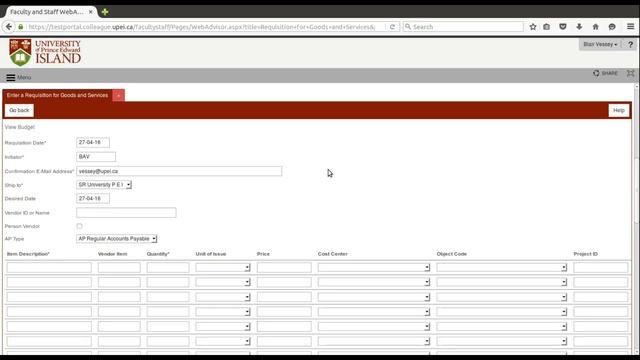Click second row Item Description field
The image size is (640, 360).
(49, 282)
